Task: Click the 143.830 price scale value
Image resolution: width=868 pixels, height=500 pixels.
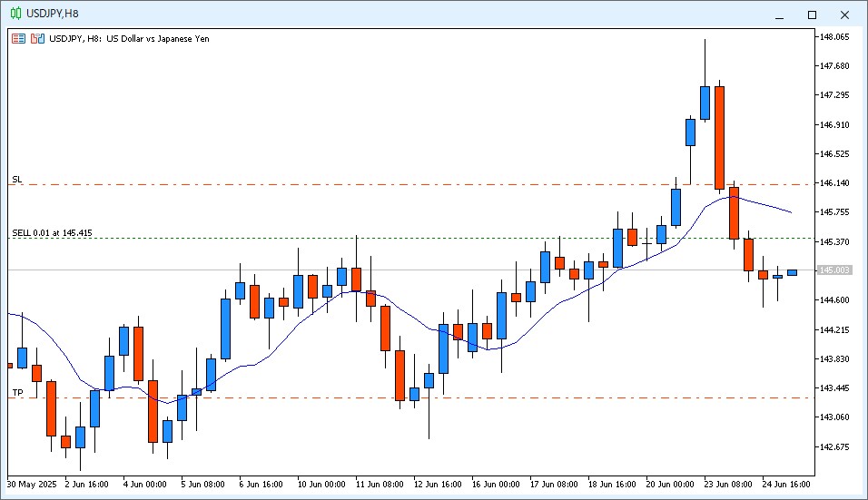Action: tap(834, 358)
